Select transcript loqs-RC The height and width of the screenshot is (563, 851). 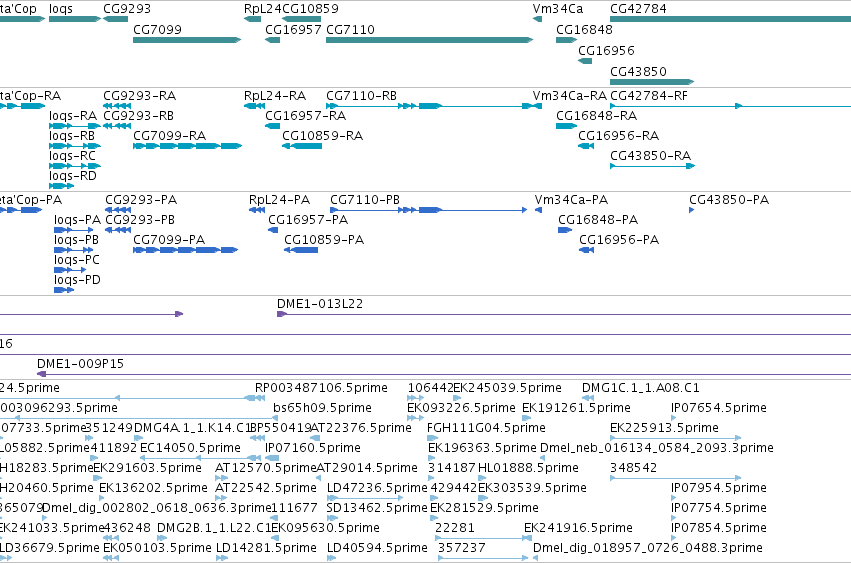click(x=75, y=166)
